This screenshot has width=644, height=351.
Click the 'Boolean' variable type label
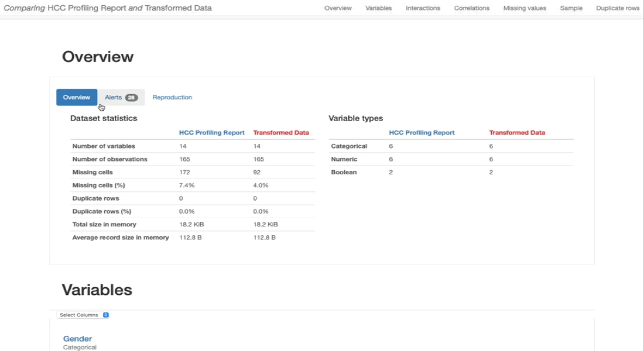pos(344,173)
